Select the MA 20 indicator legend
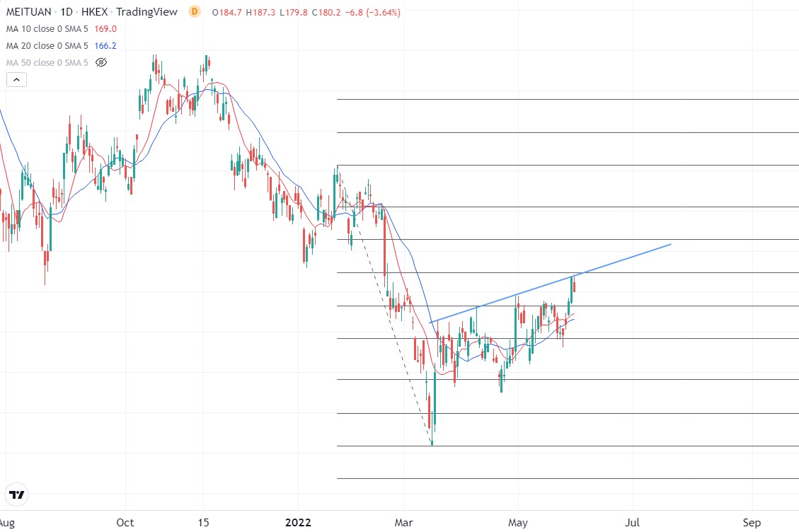The image size is (799, 532). tap(47, 46)
